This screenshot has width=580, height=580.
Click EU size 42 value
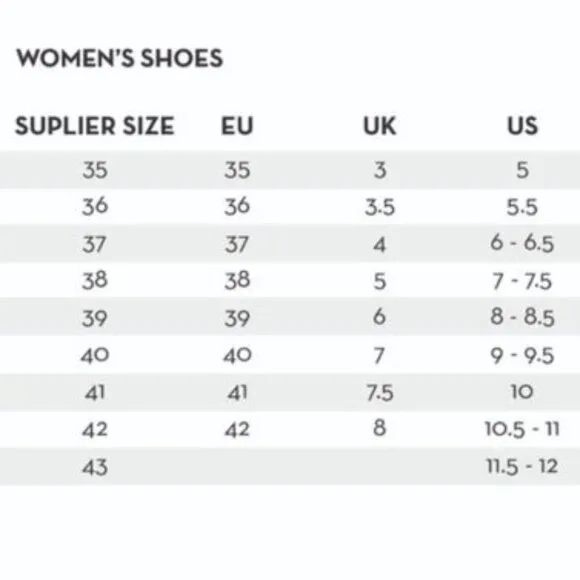point(237,429)
